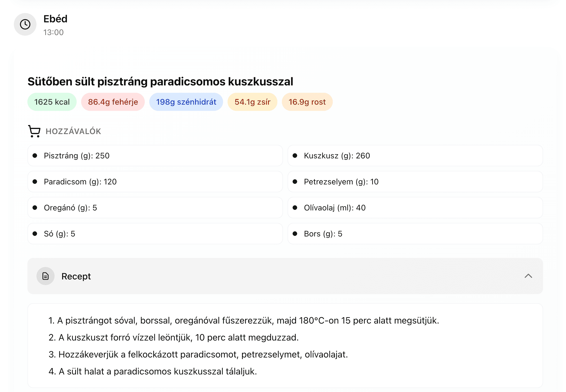The image size is (566, 392).
Task: Click the clock icon beside Ebéd
Action: (25, 24)
